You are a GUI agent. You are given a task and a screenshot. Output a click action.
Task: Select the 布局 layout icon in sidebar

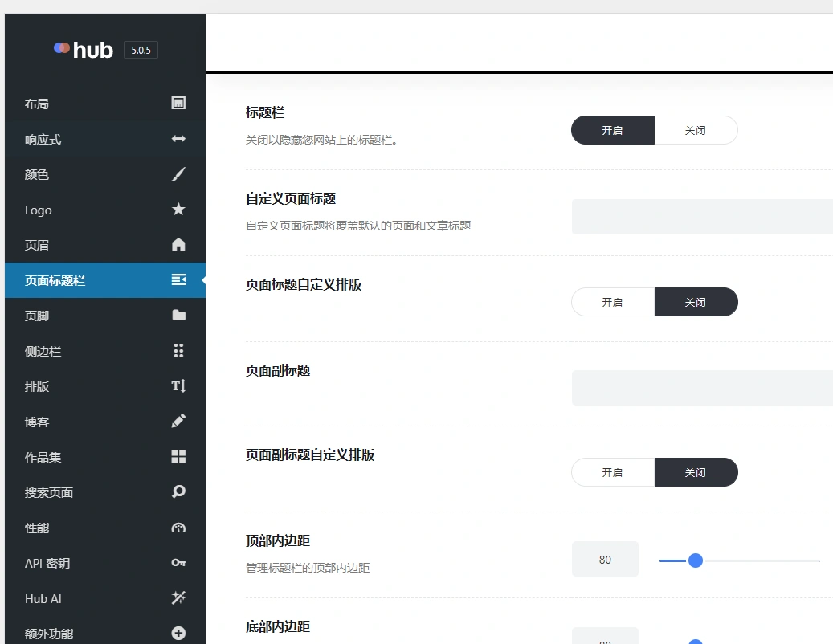click(178, 103)
